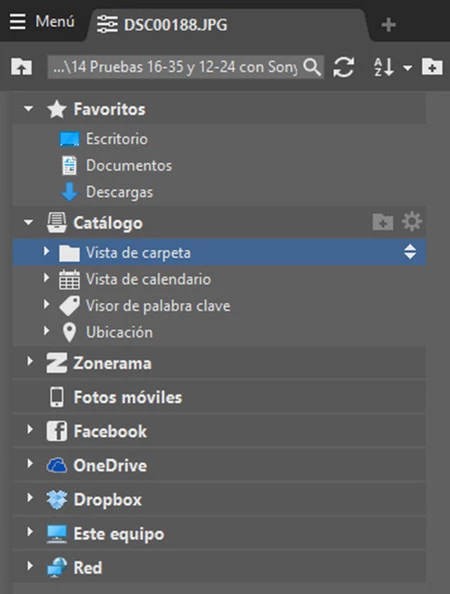Add a folder to Catálogo icon
The image size is (450, 594).
pyautogui.click(x=383, y=222)
